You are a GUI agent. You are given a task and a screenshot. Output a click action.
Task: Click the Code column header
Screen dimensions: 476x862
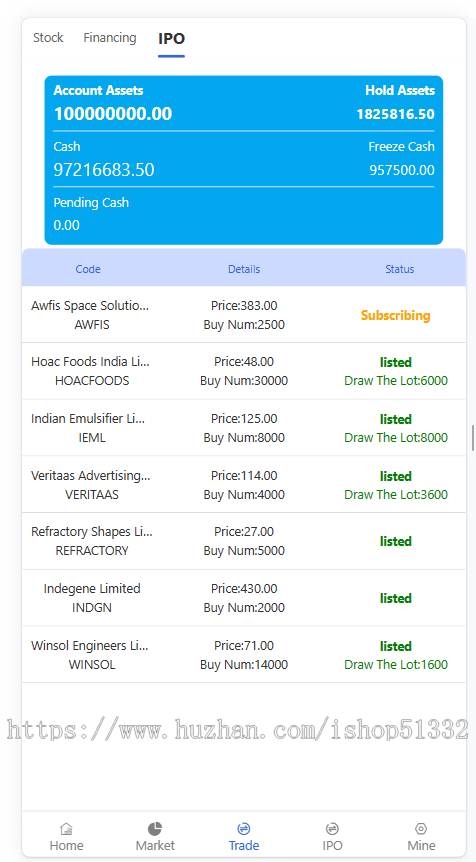(x=88, y=269)
